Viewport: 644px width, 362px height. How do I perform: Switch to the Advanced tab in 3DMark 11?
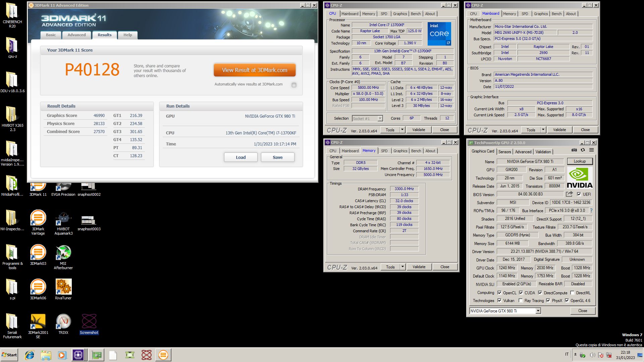coord(76,35)
